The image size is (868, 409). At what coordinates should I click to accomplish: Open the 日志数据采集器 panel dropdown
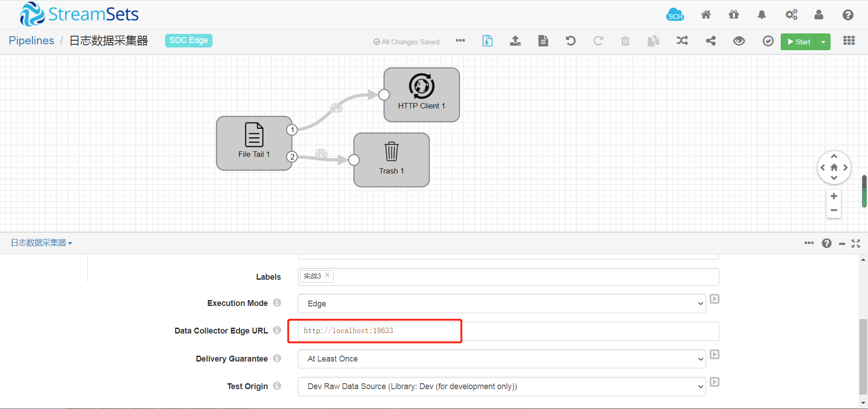coord(42,243)
